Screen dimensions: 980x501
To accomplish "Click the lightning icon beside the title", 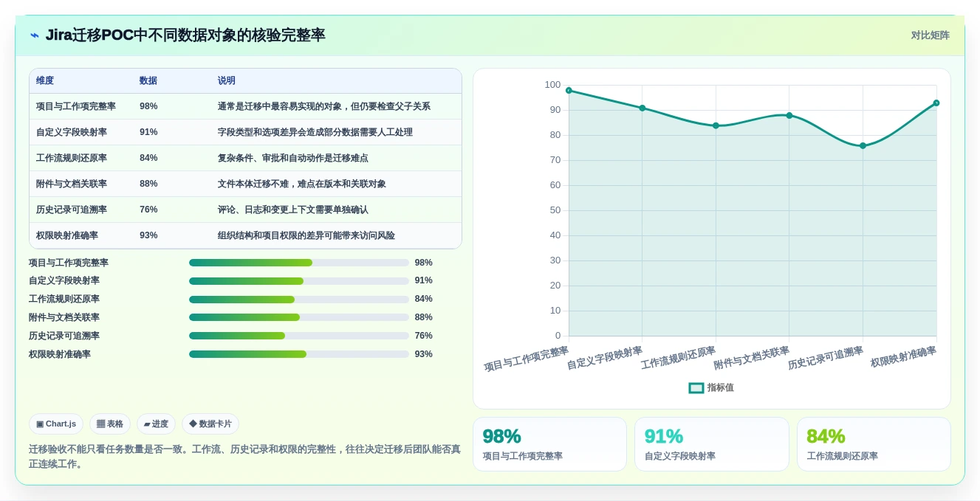I will click(35, 35).
